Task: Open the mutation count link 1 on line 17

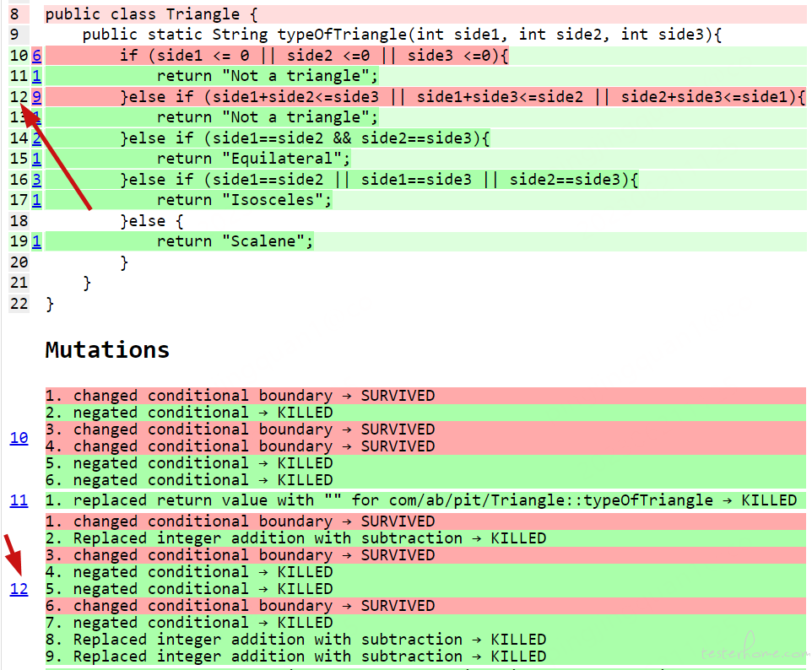Action: point(36,200)
